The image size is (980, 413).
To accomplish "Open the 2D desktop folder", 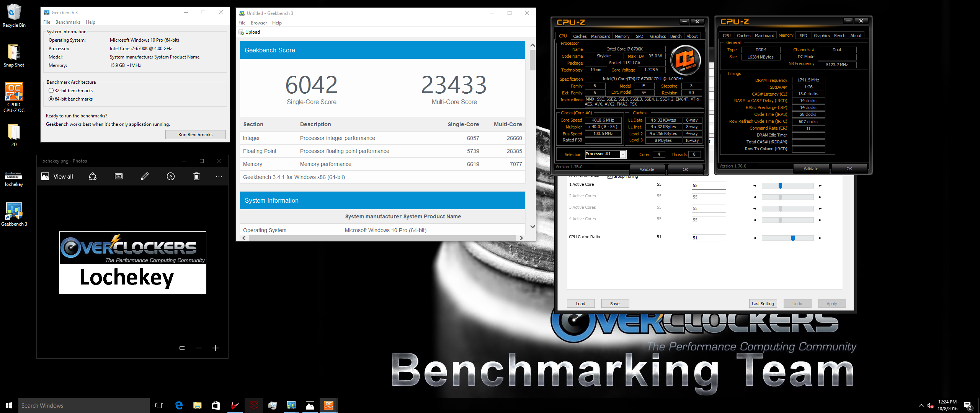I will point(14,135).
